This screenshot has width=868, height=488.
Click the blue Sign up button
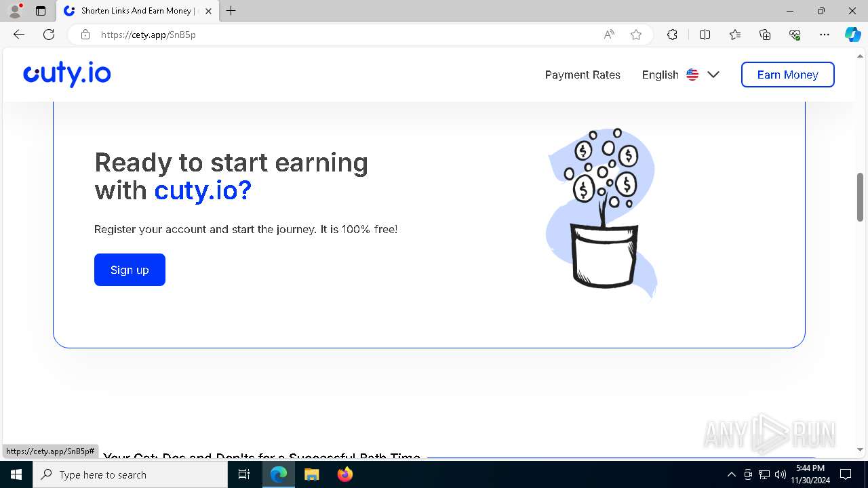[130, 270]
